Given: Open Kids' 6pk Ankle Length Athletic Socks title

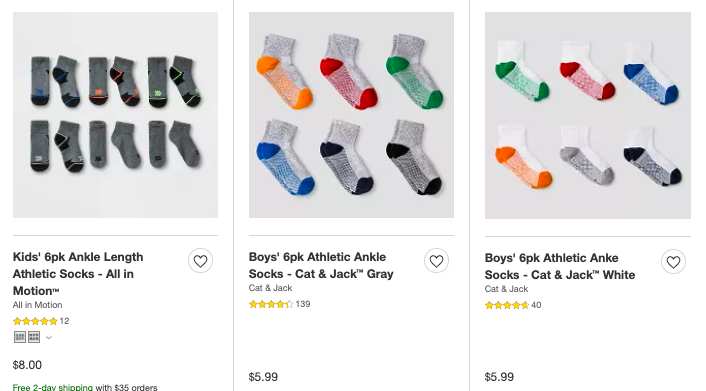Looking at the screenshot, I should coord(78,274).
